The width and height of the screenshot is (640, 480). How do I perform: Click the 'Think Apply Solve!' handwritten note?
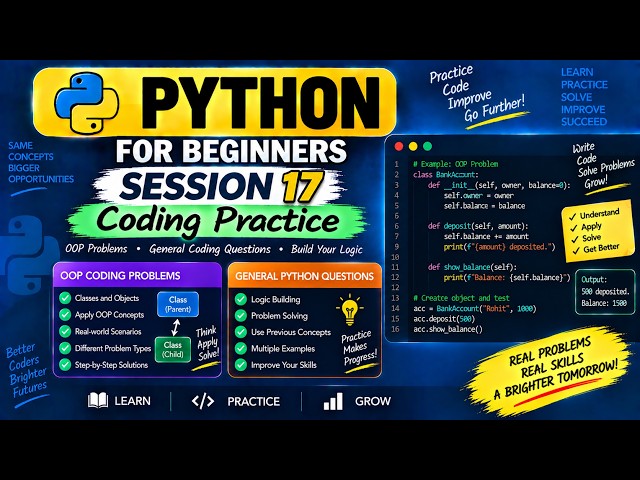[208, 344]
